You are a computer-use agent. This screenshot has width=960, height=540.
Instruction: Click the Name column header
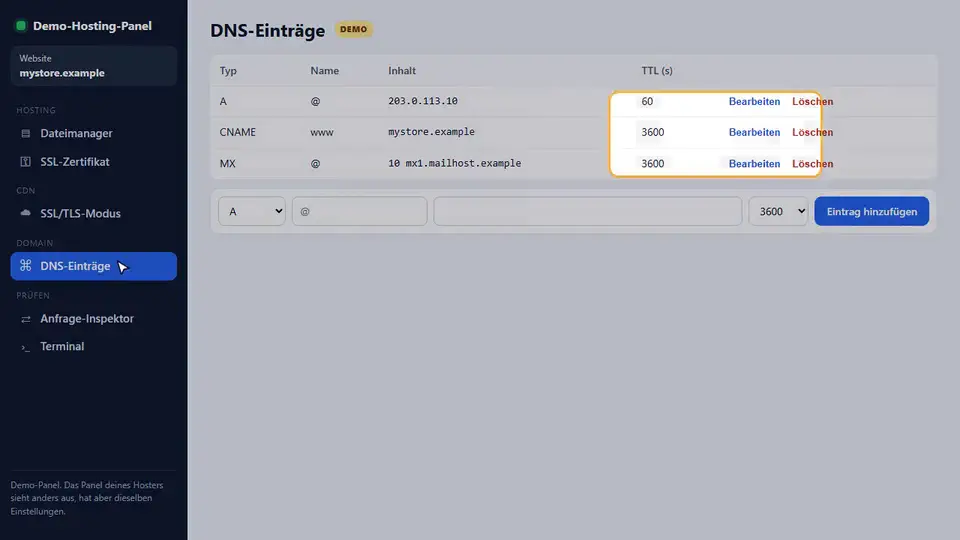coord(324,70)
